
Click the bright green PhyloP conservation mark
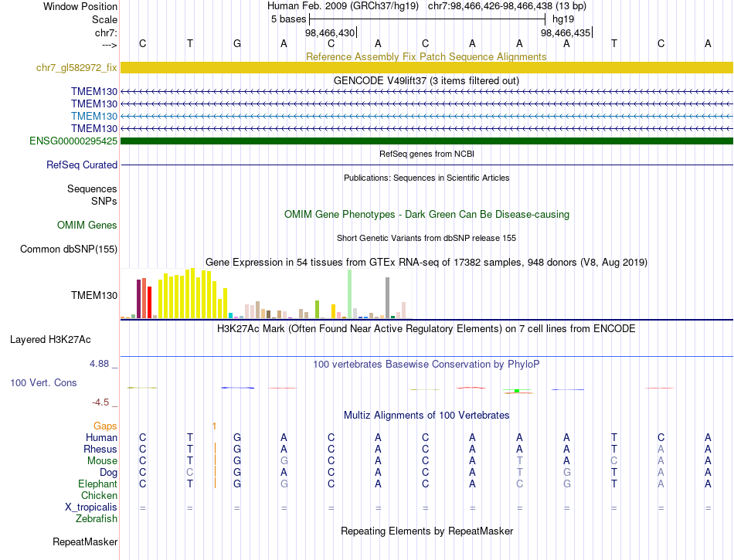point(517,391)
